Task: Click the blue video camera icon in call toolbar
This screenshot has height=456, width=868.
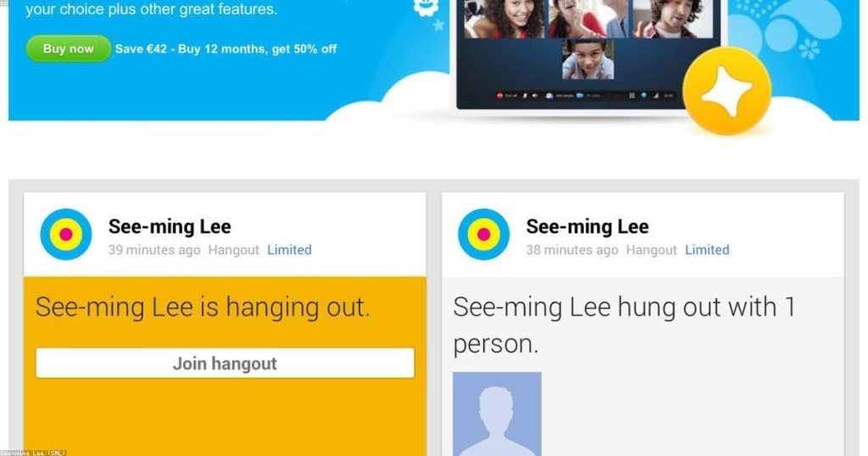Action: (580, 96)
